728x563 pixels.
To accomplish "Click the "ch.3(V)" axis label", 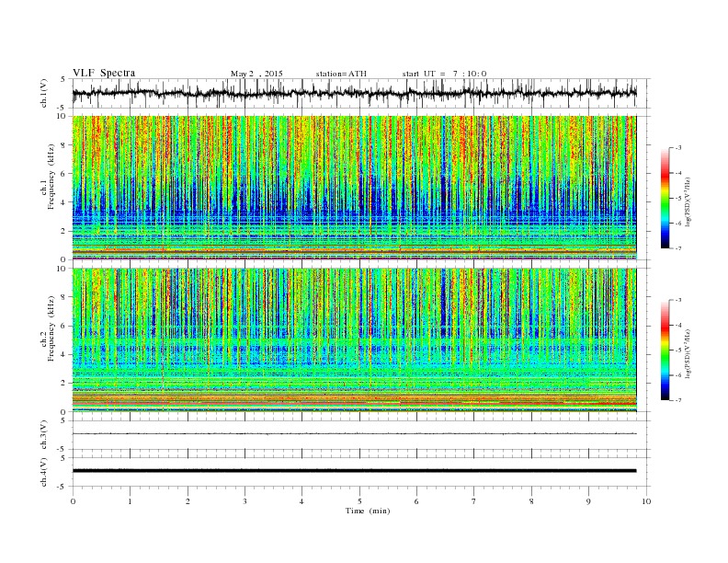I will 44,435.
